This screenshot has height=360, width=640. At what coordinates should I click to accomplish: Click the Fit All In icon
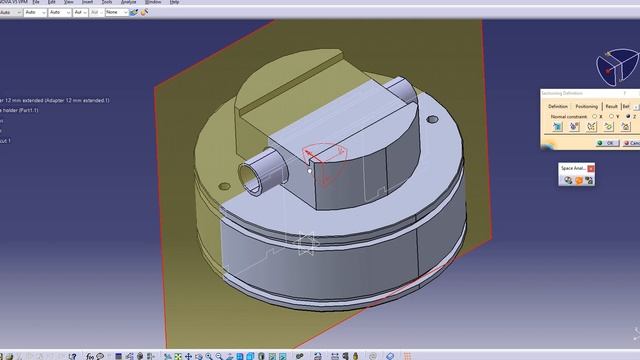pyautogui.click(x=178, y=356)
